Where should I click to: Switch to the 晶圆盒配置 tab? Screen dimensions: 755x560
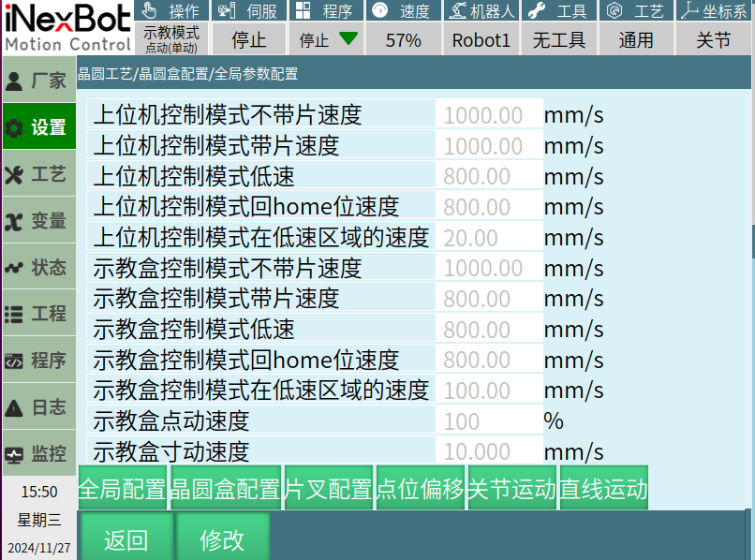(x=226, y=489)
